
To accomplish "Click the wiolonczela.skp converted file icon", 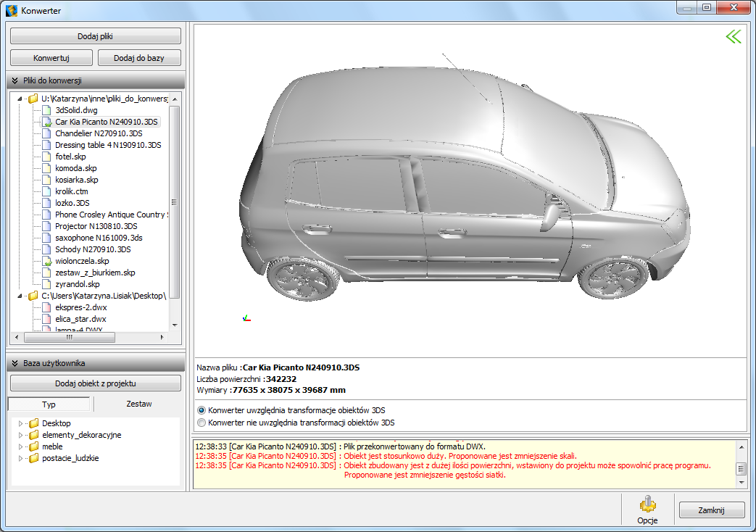I will pyautogui.click(x=47, y=261).
